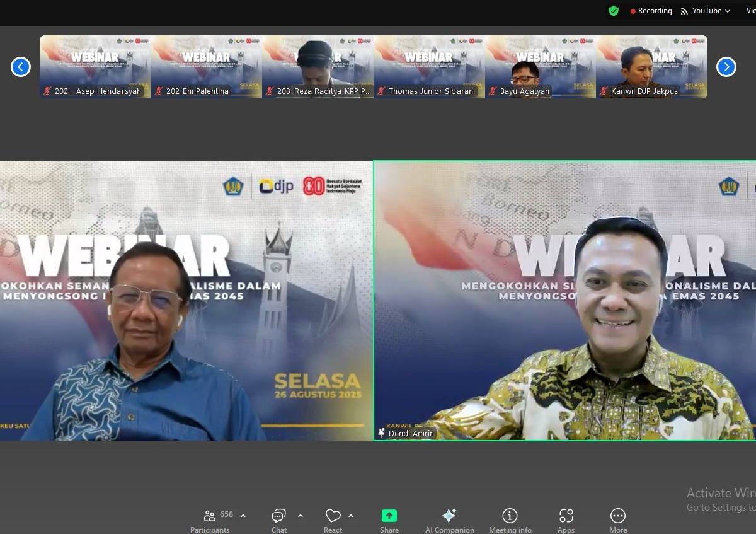Open the Apps menu

point(566,516)
